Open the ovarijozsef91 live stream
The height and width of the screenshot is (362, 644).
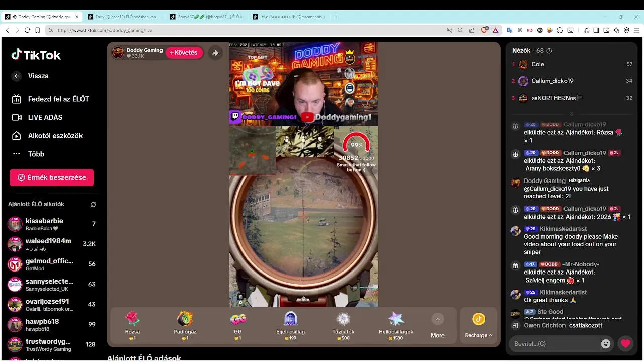pos(51,304)
